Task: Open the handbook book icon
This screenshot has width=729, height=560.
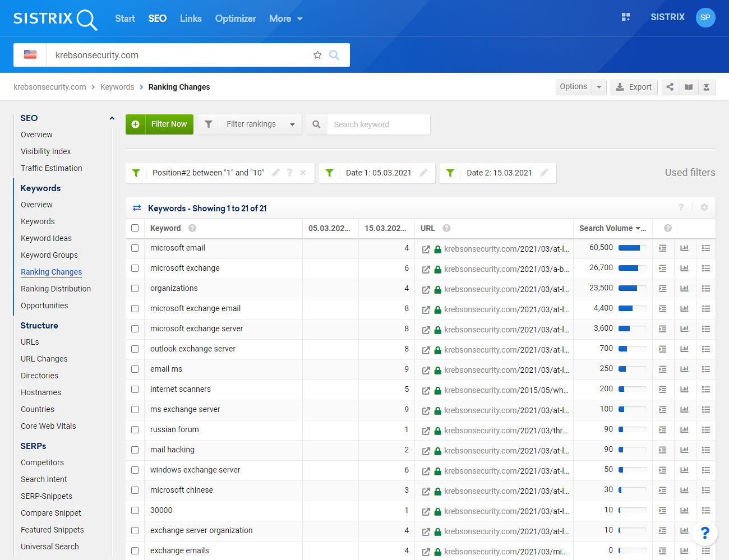Action: pyautogui.click(x=689, y=87)
